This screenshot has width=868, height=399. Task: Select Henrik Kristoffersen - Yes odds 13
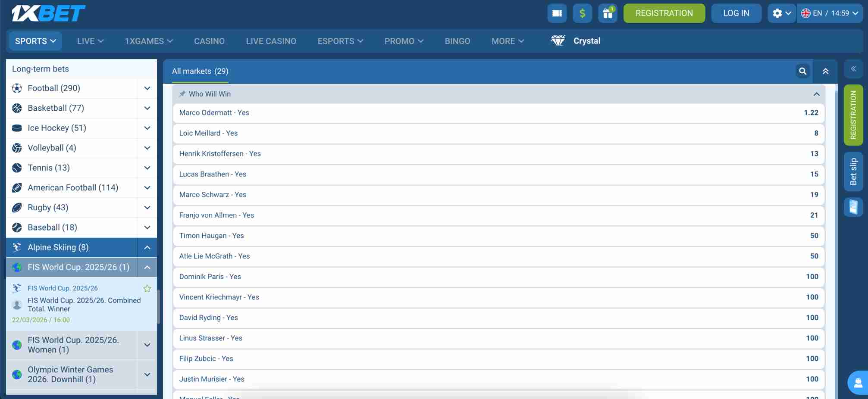[x=499, y=154]
